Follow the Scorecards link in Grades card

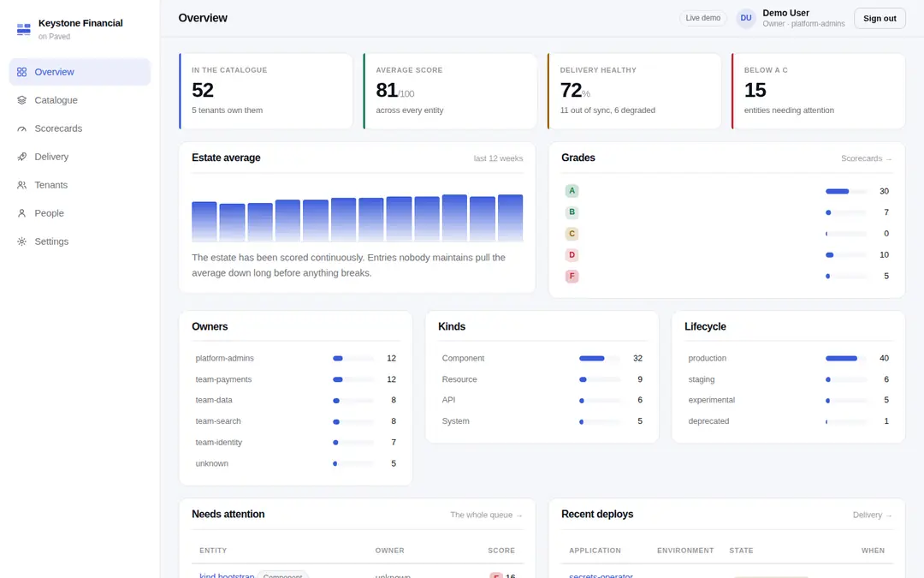click(866, 158)
